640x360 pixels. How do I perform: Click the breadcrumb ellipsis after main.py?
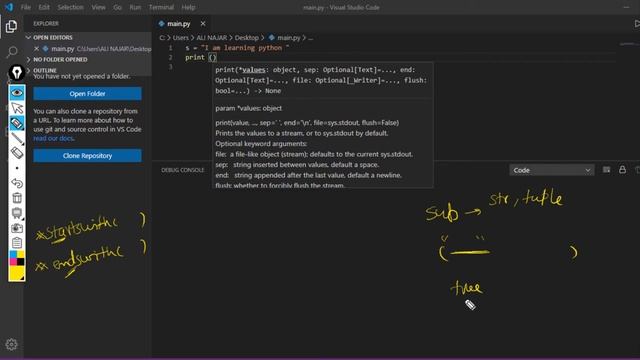(311, 38)
